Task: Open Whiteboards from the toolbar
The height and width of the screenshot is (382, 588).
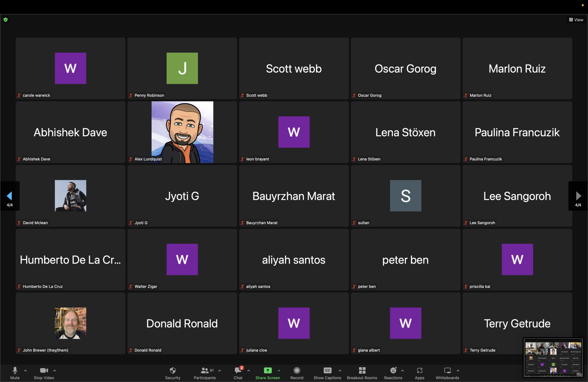Action: coord(447,373)
